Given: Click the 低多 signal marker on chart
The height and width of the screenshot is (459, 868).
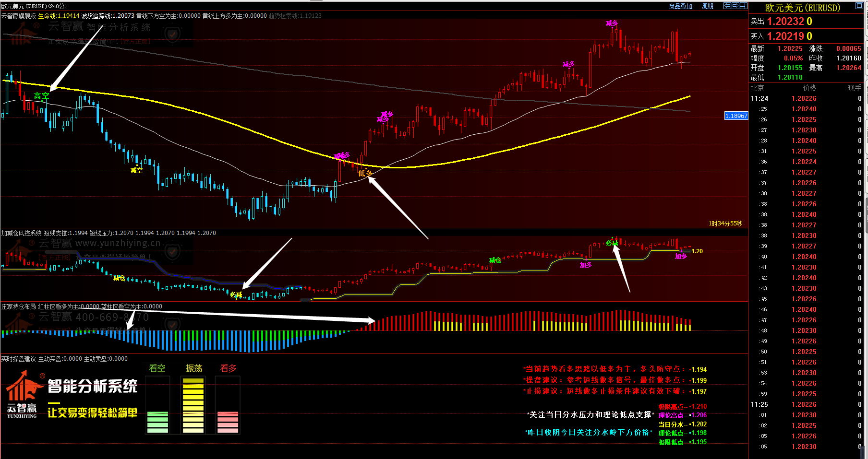Looking at the screenshot, I should tap(365, 173).
